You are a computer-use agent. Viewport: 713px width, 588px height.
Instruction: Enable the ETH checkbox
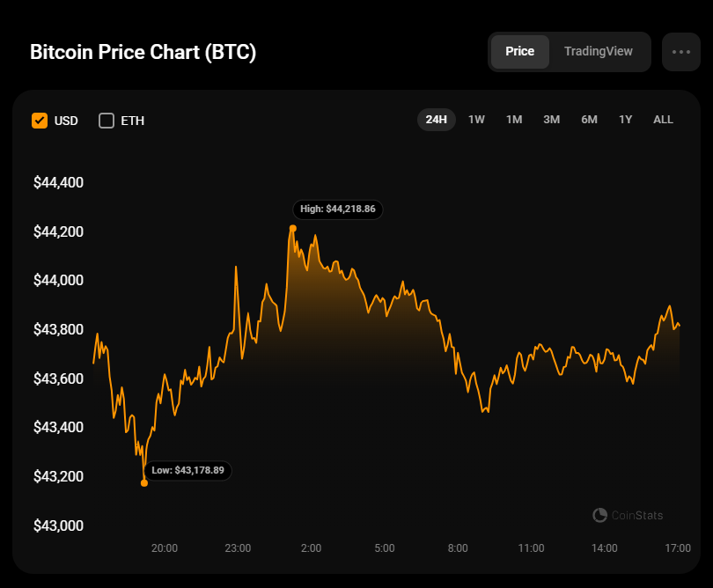click(107, 121)
